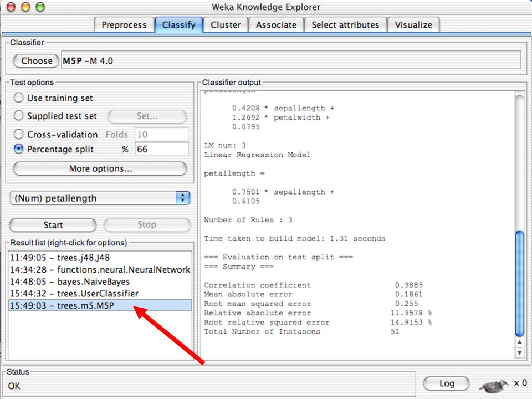Click the percentage split value field 66
Screen dimensions: 532x399
[x=162, y=149]
